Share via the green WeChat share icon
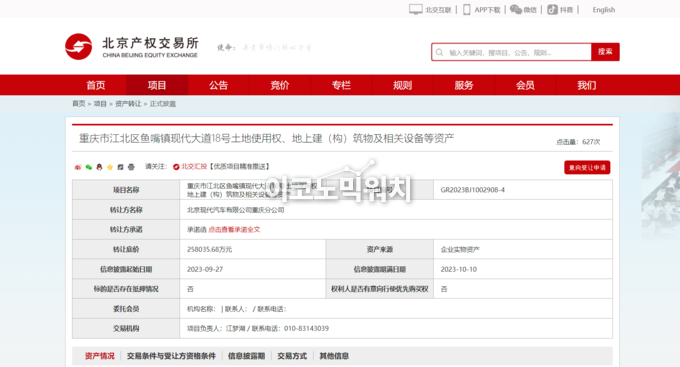The width and height of the screenshot is (680, 367). (x=89, y=167)
